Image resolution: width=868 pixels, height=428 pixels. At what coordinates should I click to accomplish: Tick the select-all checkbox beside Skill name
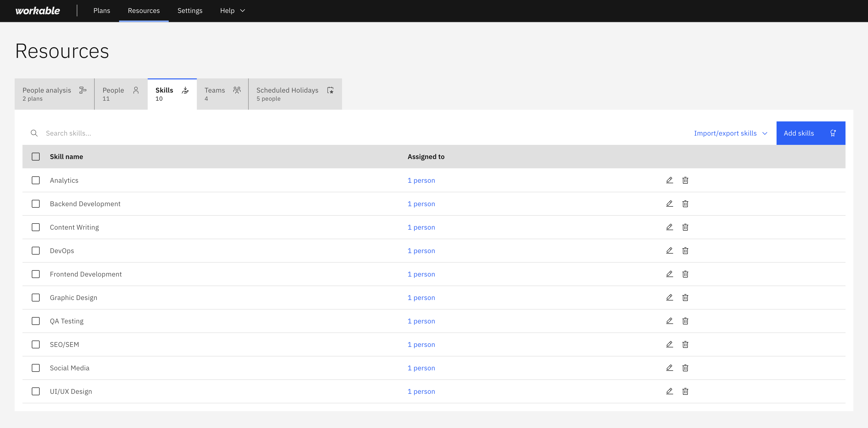[36, 157]
